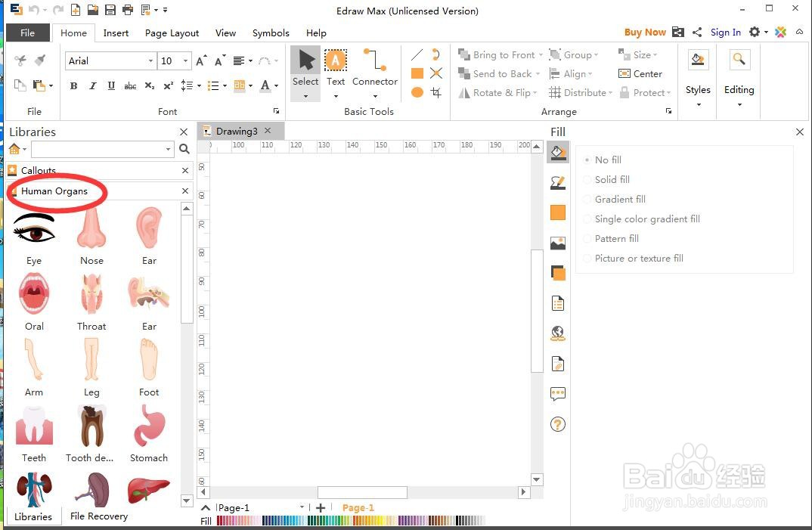812x530 pixels.
Task: Close the Human Organs library
Action: tap(185, 191)
